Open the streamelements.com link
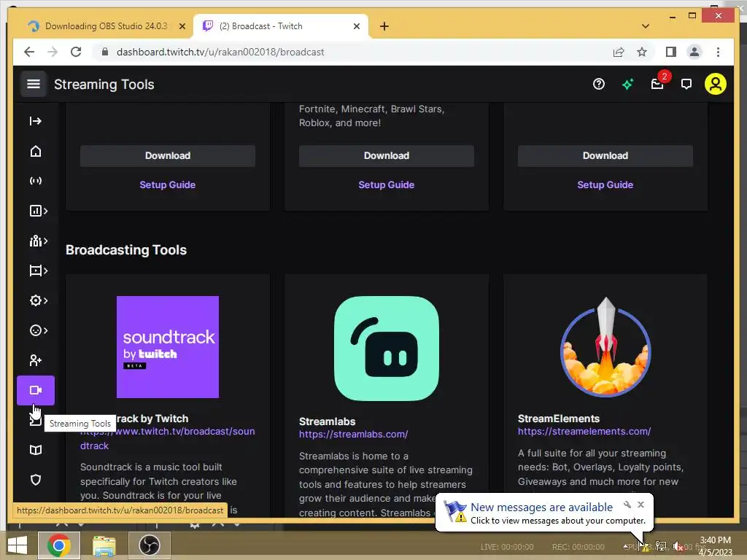The width and height of the screenshot is (747, 560). coord(584,432)
